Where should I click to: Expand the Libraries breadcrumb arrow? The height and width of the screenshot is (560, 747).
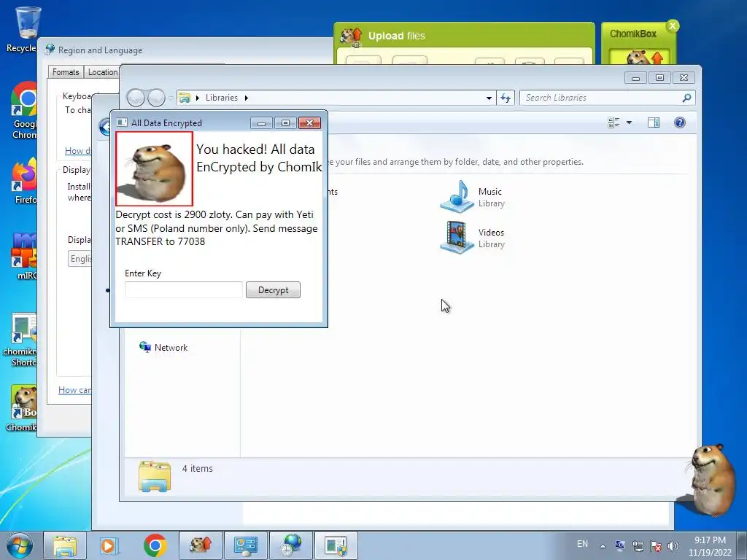point(247,98)
